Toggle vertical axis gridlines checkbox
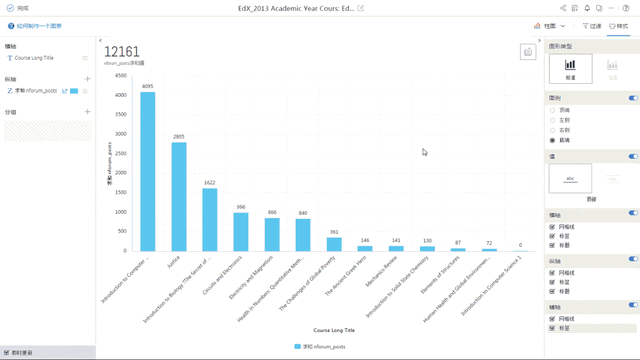 [552, 273]
